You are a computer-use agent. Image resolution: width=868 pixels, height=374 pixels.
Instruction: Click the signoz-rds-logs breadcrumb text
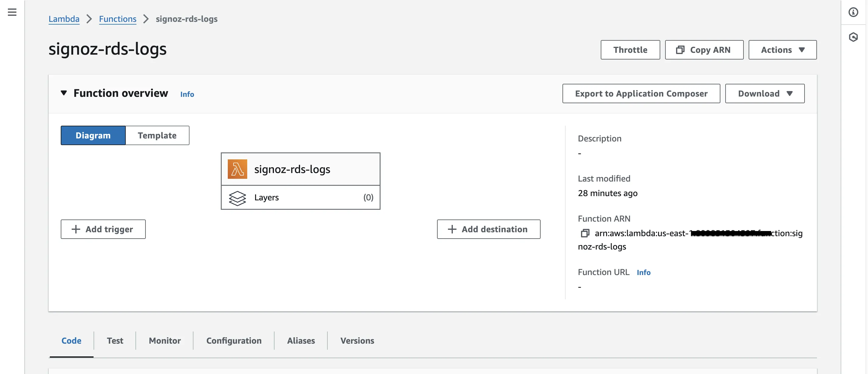(x=187, y=19)
